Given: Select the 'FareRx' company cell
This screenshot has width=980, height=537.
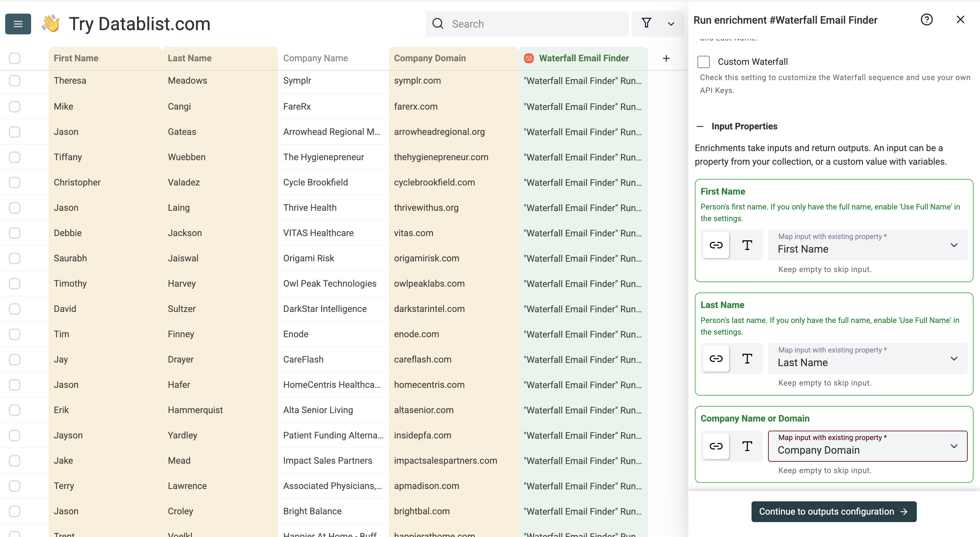Looking at the screenshot, I should pos(333,107).
